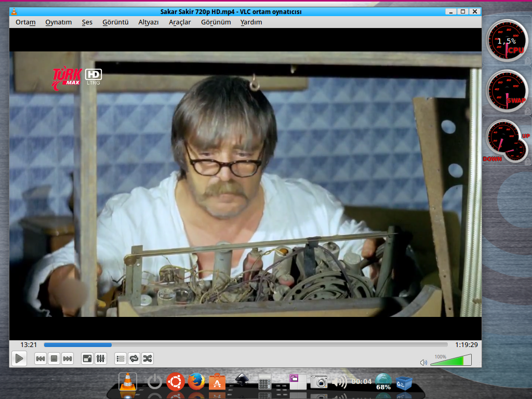The width and height of the screenshot is (532, 399).
Task: Adjust the volume slider level
Action: [x=450, y=361]
